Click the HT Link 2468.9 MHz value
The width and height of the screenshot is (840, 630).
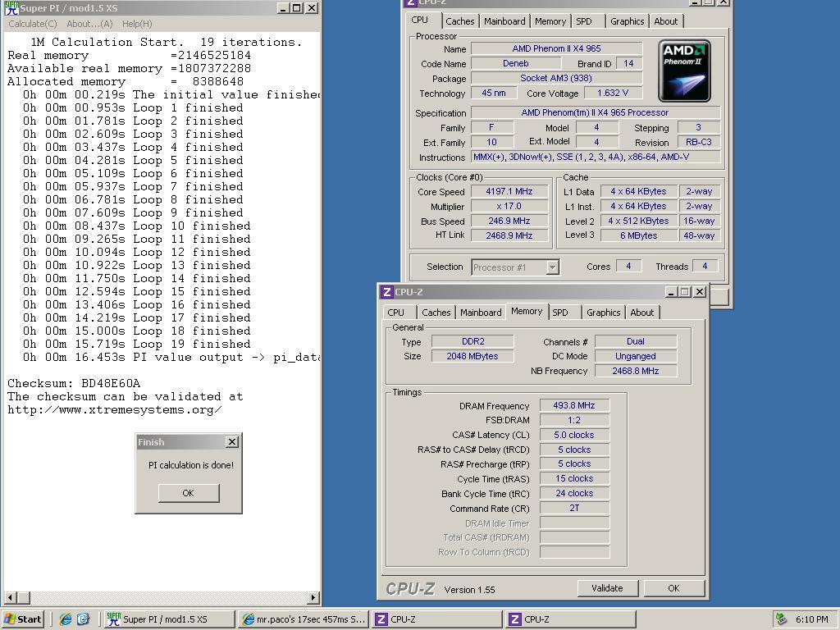coord(509,235)
